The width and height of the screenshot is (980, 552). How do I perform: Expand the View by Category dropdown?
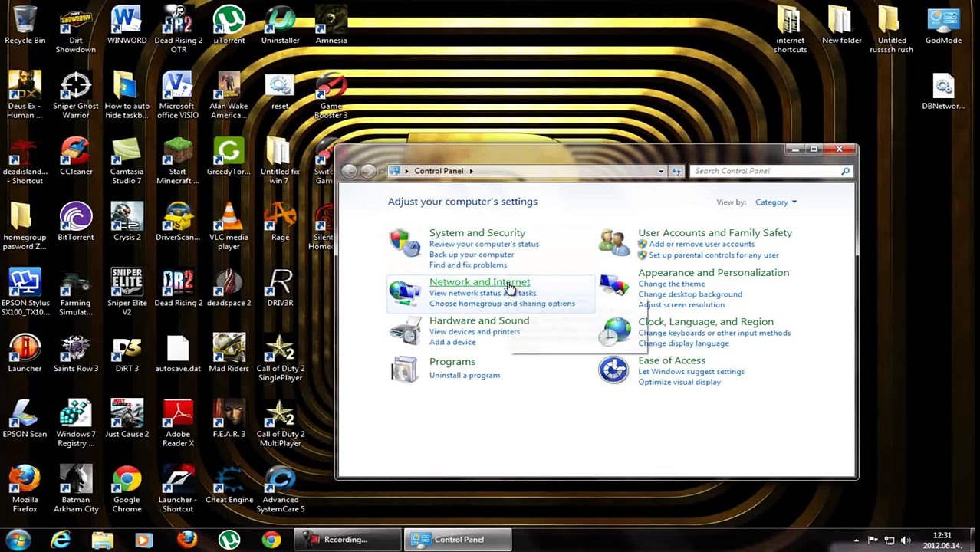(x=776, y=202)
